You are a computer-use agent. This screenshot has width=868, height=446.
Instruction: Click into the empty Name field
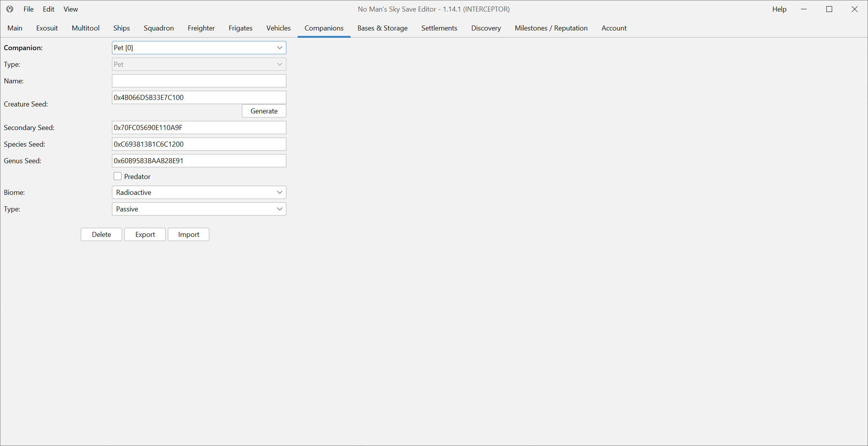pos(199,81)
